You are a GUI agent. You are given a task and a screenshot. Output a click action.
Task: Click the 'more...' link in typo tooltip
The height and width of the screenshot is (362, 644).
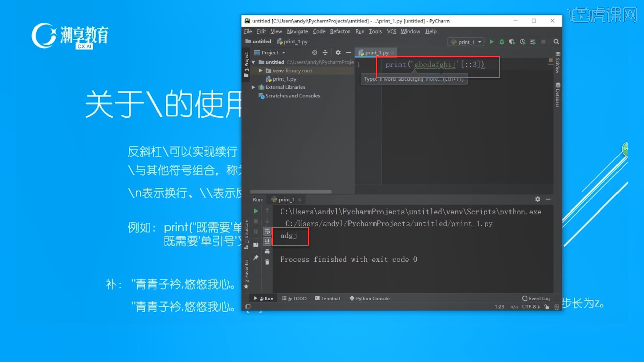tap(433, 79)
